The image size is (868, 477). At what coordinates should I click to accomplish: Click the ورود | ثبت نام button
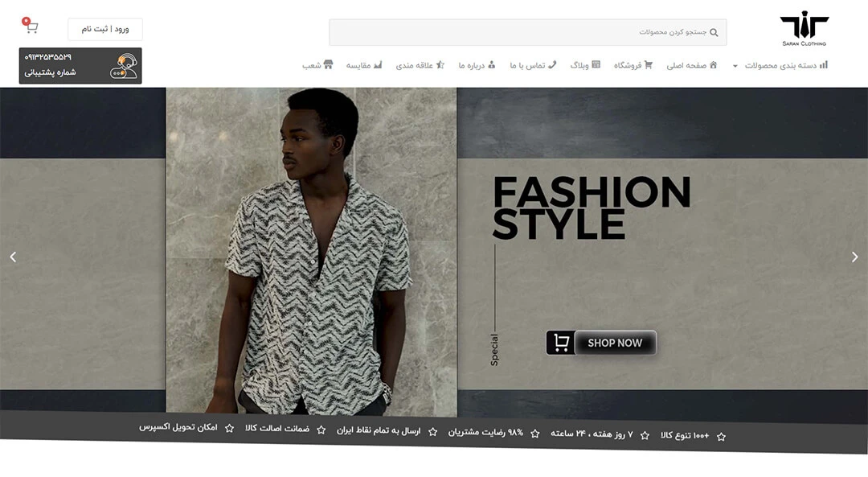(x=105, y=30)
